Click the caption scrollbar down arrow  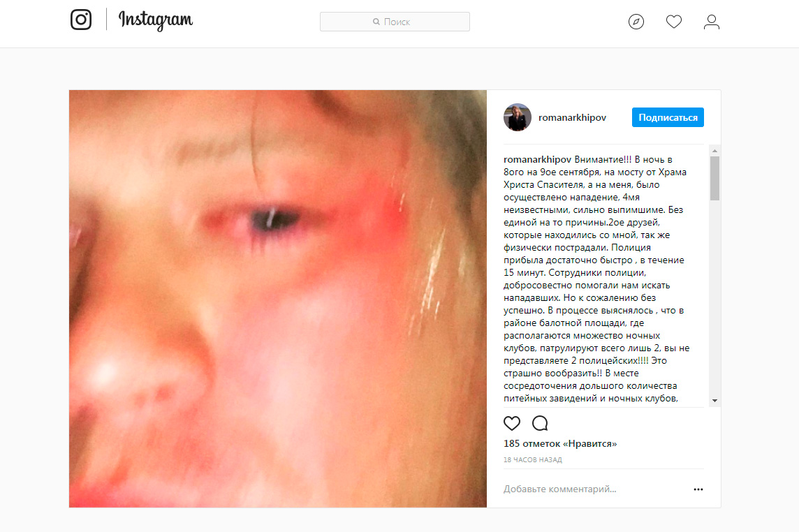click(x=714, y=401)
